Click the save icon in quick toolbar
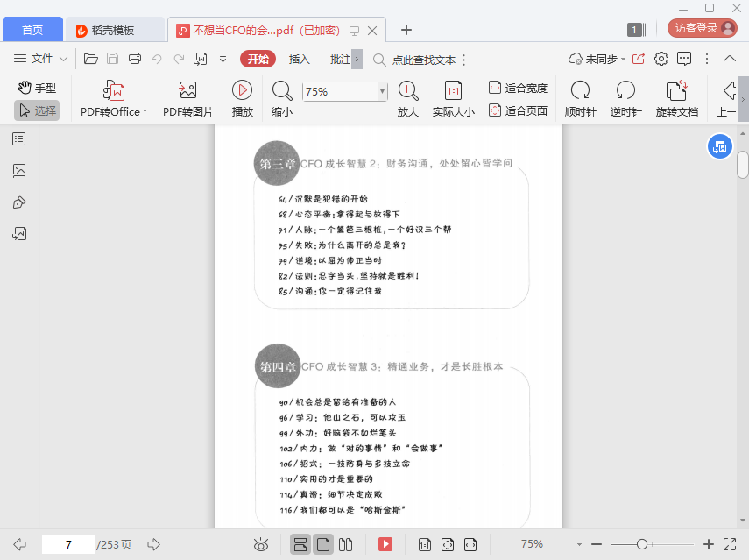 click(112, 59)
